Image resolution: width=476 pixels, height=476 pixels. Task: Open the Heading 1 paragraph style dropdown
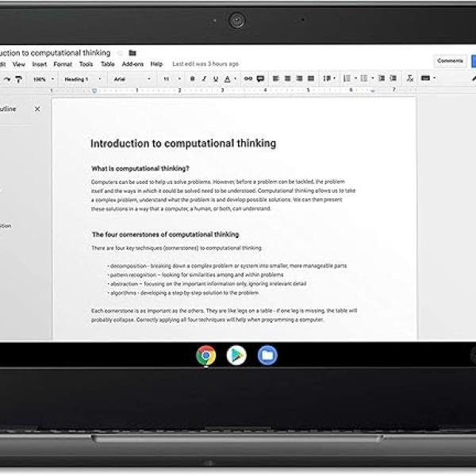[x=83, y=79]
